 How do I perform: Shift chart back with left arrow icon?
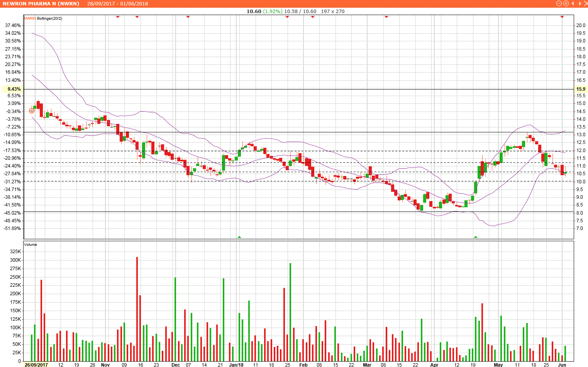[573, 3]
